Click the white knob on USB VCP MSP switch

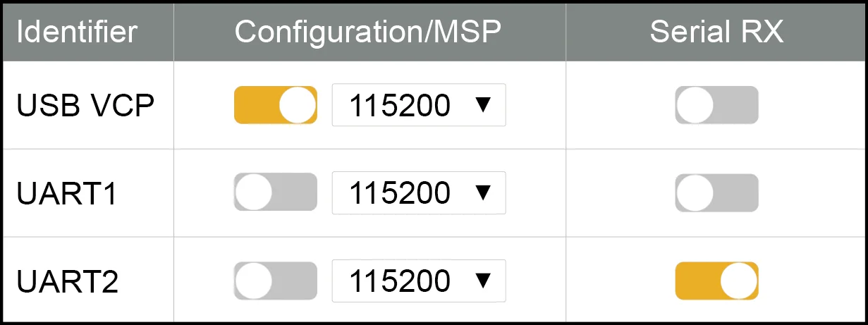(x=297, y=105)
